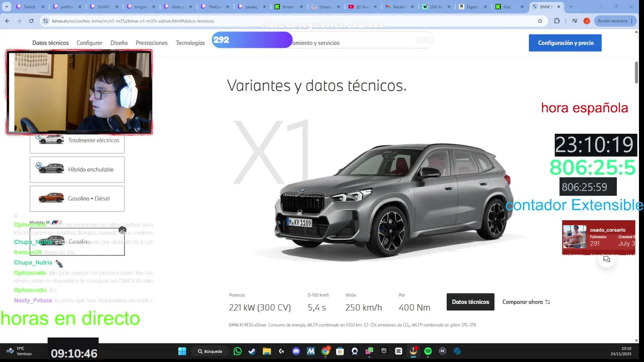
Task: Go to Datos técnicos section
Action: click(50, 43)
